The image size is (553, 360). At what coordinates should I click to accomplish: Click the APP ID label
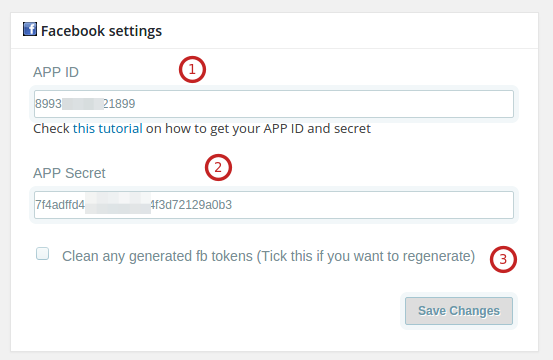56,72
